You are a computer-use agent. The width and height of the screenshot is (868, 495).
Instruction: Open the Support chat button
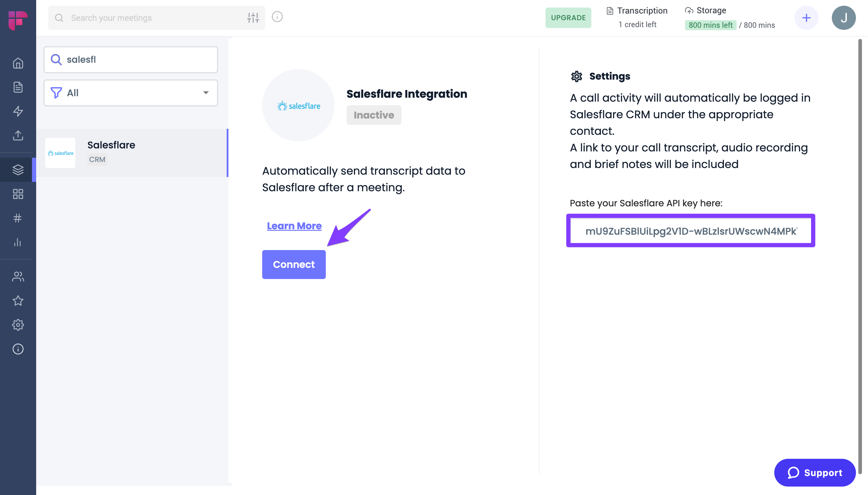pos(815,473)
